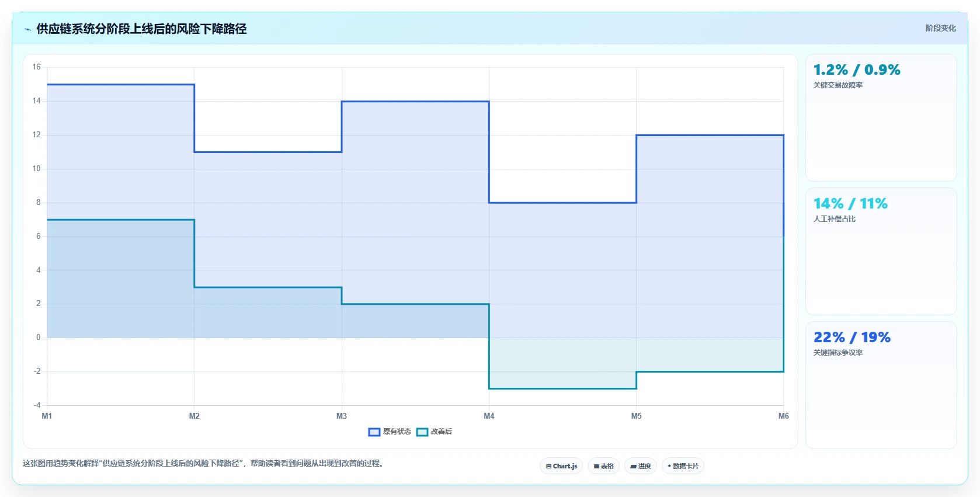Click 改善后 step at value 7 between M1-M2

pos(121,220)
